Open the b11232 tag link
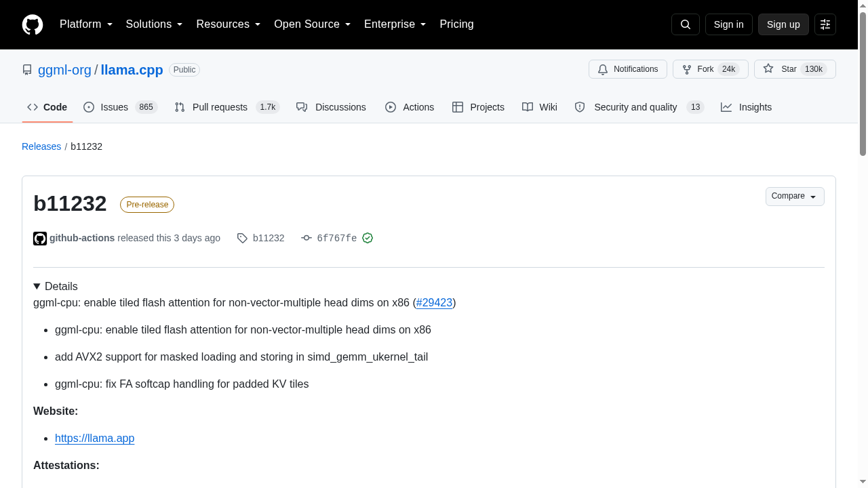This screenshot has width=868, height=488. (x=269, y=238)
